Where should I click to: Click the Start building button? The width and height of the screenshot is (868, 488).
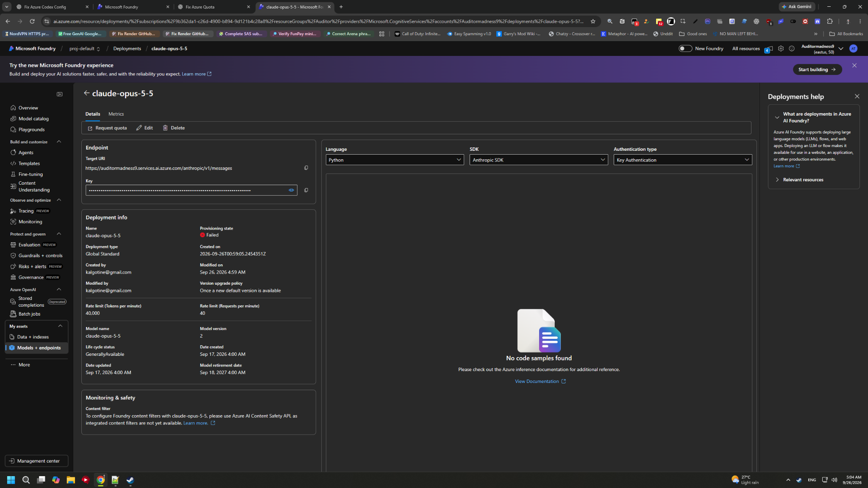pos(817,69)
